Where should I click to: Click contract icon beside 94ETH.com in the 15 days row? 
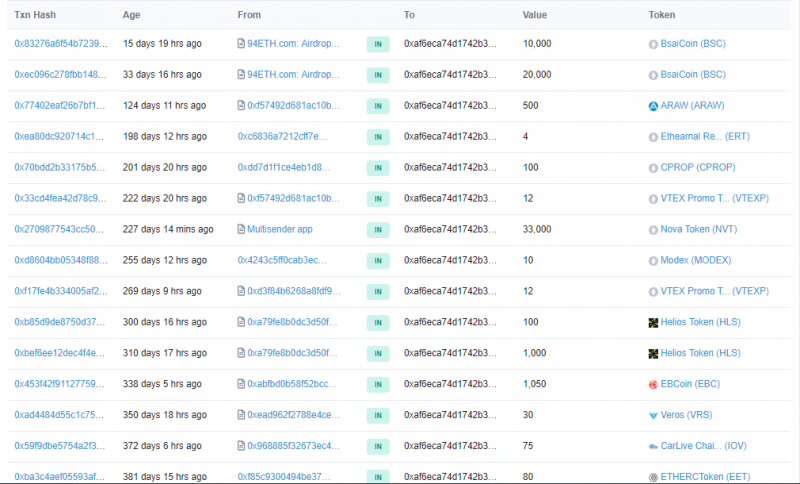[241, 43]
